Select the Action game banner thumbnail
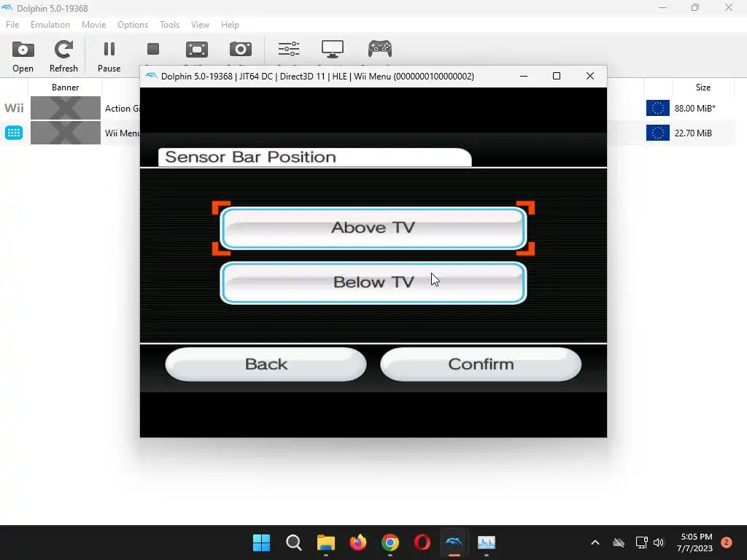747x560 pixels. (x=65, y=108)
